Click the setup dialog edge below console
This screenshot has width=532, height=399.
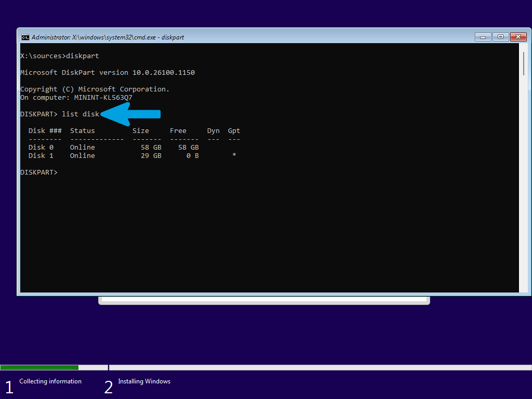point(264,301)
